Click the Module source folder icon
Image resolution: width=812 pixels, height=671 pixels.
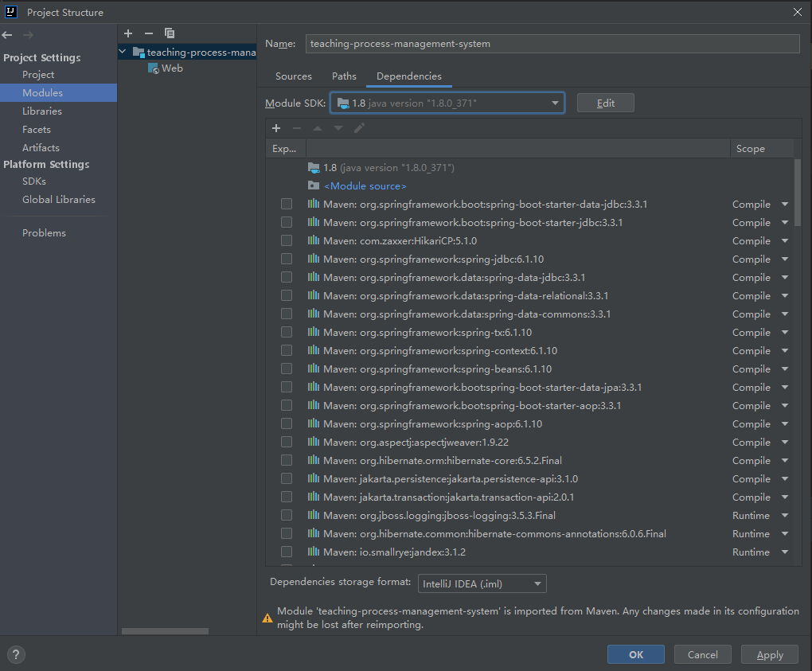point(314,185)
